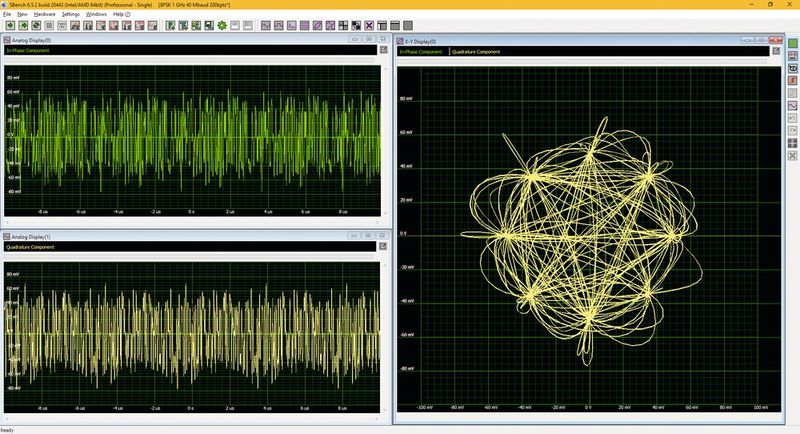The width and height of the screenshot is (800, 434).
Task: Click the gray undo-arrow icon in right sidebar
Action: 792,118
